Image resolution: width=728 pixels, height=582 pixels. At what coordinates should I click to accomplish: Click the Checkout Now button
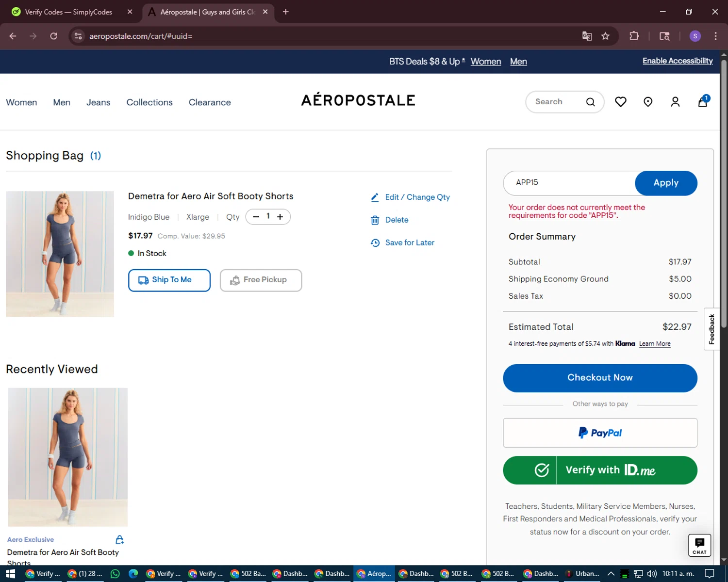(x=600, y=378)
